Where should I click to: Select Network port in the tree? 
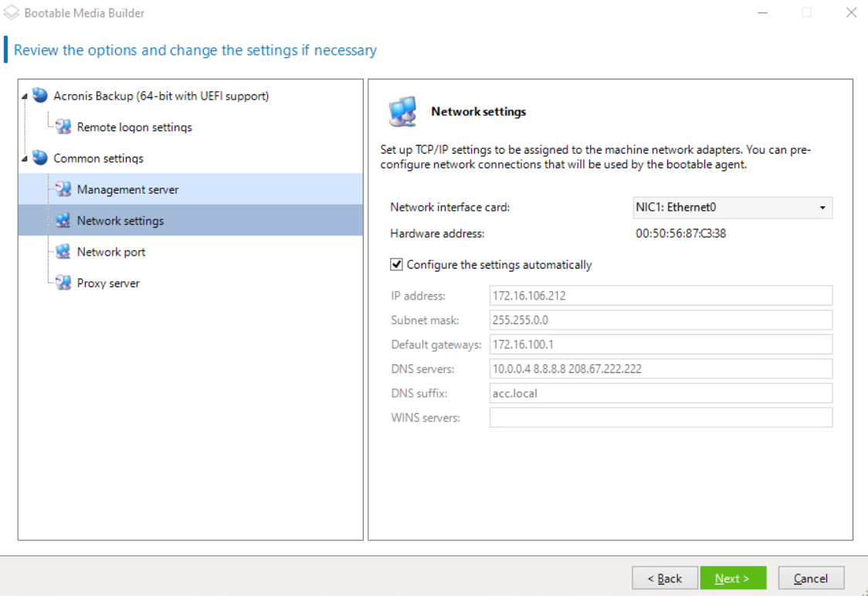click(x=111, y=252)
